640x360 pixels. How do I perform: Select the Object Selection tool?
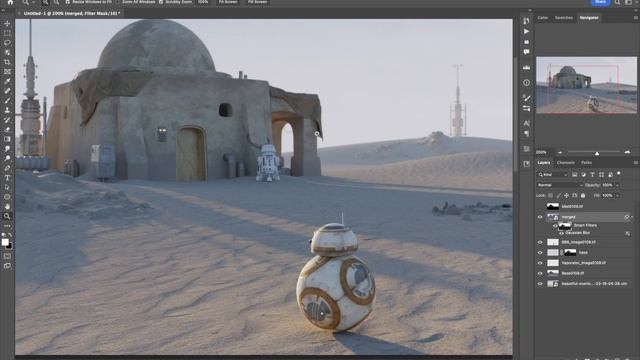pos(7,52)
